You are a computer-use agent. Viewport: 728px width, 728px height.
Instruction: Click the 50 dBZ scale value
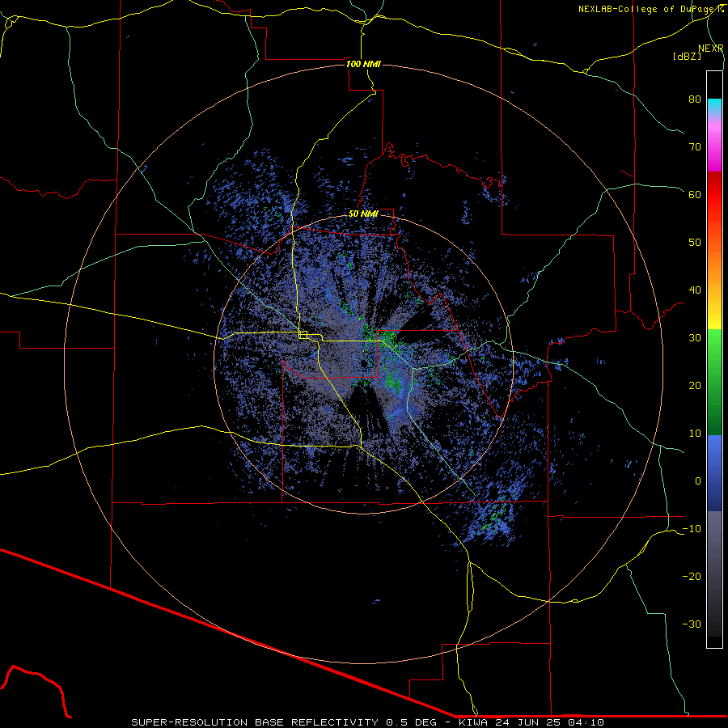coord(695,243)
